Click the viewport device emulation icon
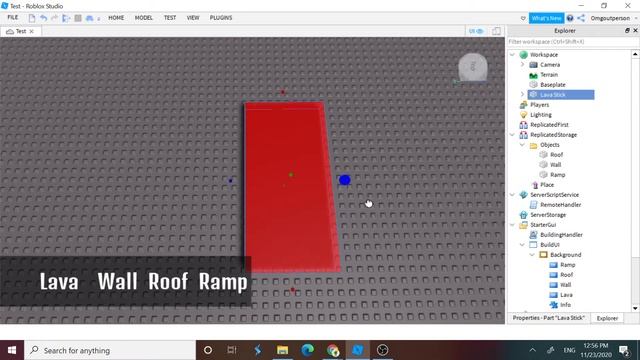This screenshot has height=360, width=640. pos(496,31)
